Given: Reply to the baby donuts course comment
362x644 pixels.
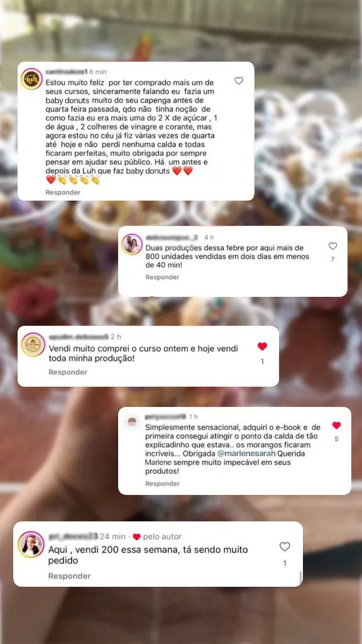Looking at the screenshot, I should (63, 192).
